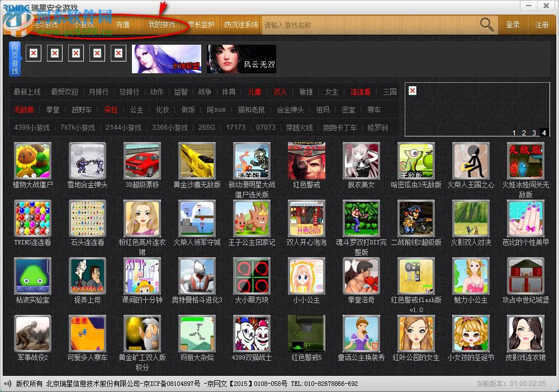
Task: Click the 注册 button
Action: pos(542,25)
